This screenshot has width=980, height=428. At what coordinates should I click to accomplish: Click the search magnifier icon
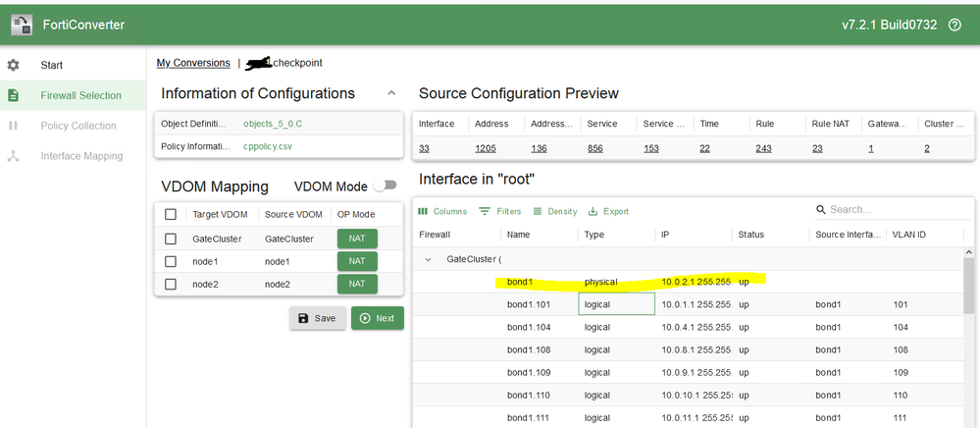pos(821,210)
